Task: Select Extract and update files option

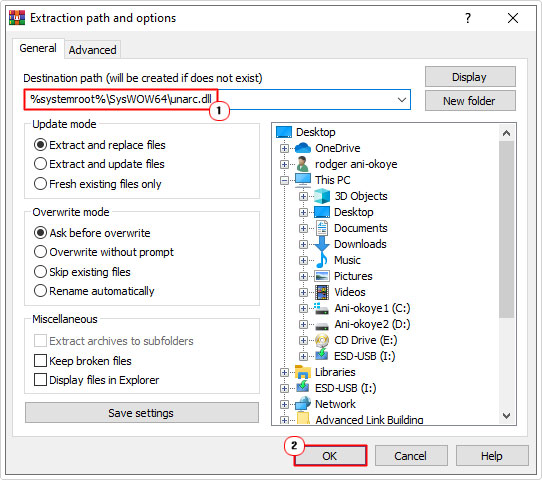Action: click(99, 164)
